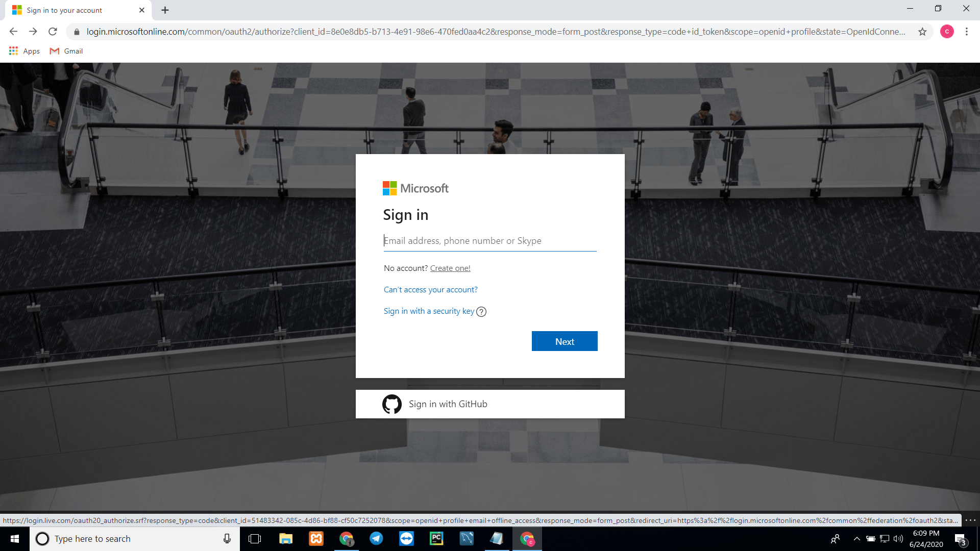Click the Chrome menu three-dot icon

967,32
